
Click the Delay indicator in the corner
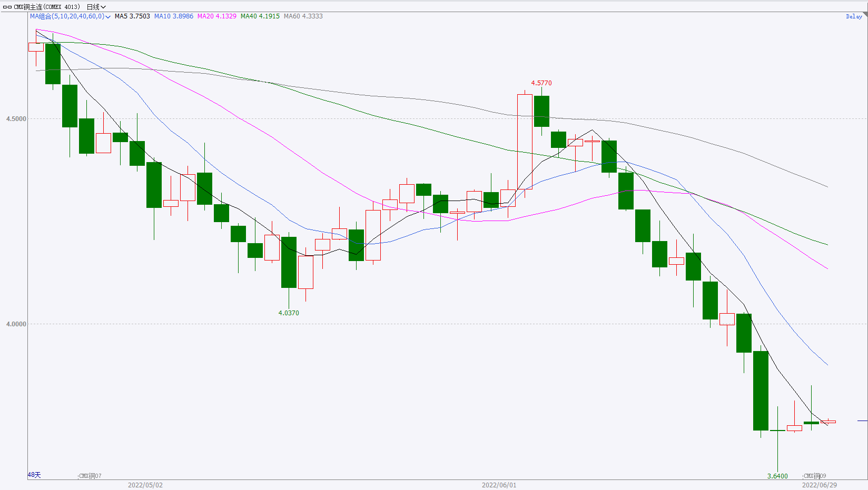pyautogui.click(x=854, y=17)
